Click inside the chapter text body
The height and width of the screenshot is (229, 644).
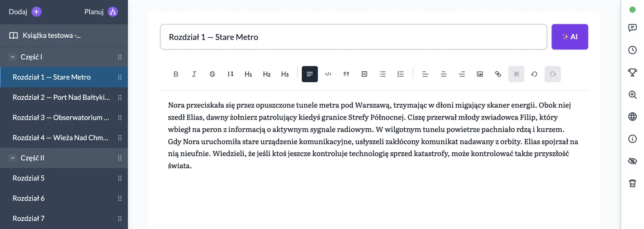click(x=374, y=135)
